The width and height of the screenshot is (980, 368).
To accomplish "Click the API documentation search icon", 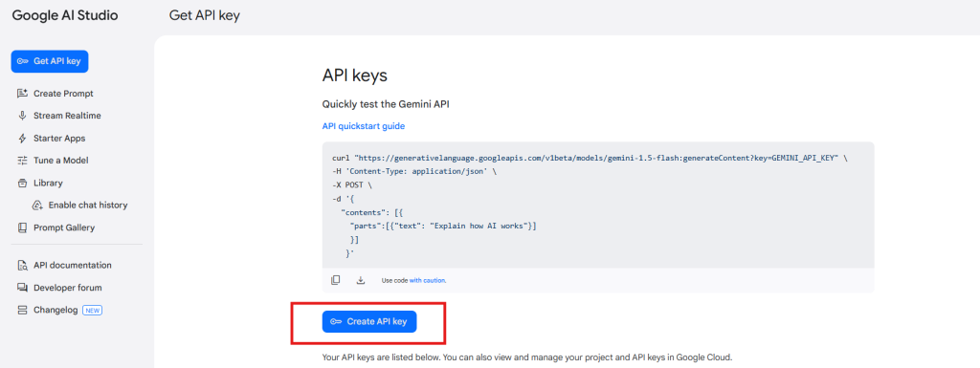I will click(x=23, y=265).
